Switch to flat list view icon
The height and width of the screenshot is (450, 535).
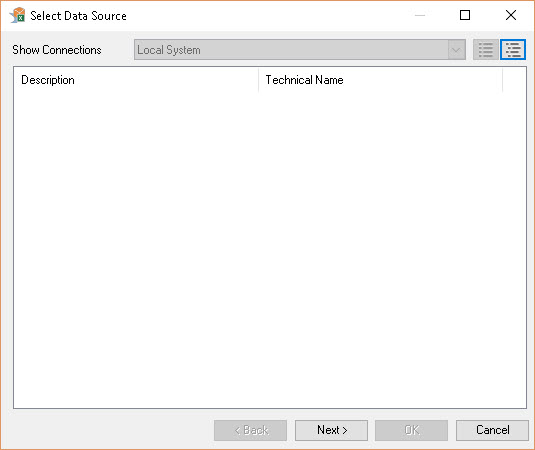point(486,50)
